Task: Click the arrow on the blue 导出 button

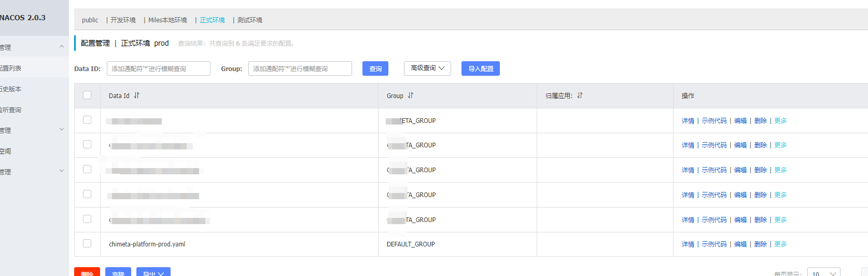Action: coord(161,273)
